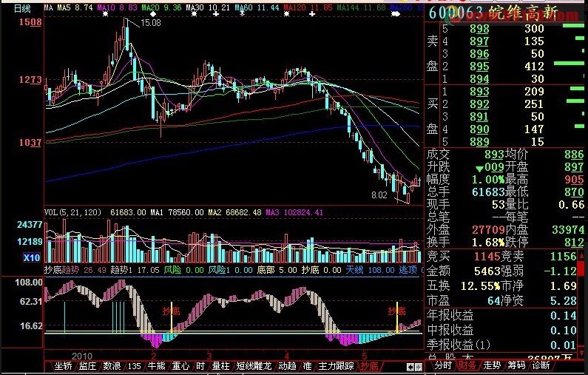Image resolution: width=588 pixels, height=375 pixels.
Task: Click the marker icon below MA250 label
Action: pos(395,14)
